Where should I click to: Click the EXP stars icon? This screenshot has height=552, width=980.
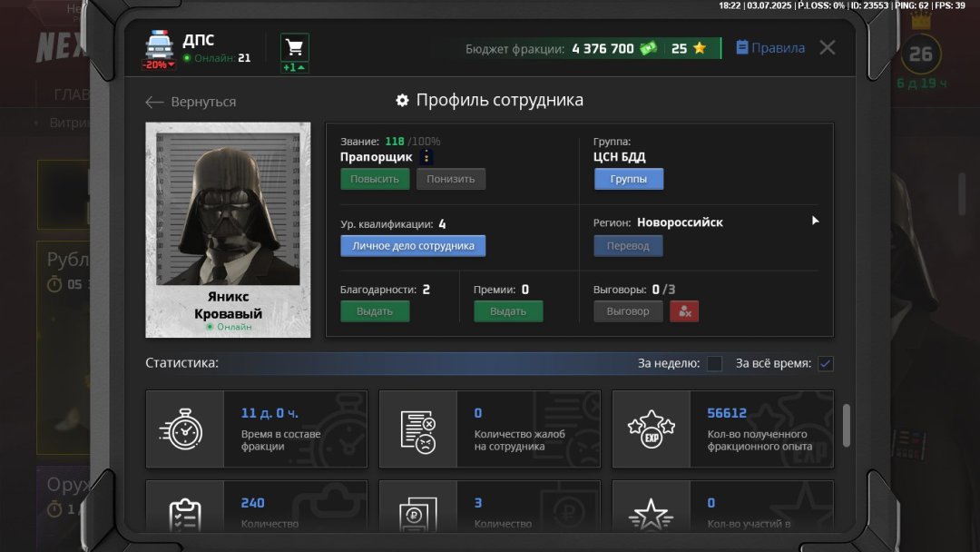click(652, 429)
